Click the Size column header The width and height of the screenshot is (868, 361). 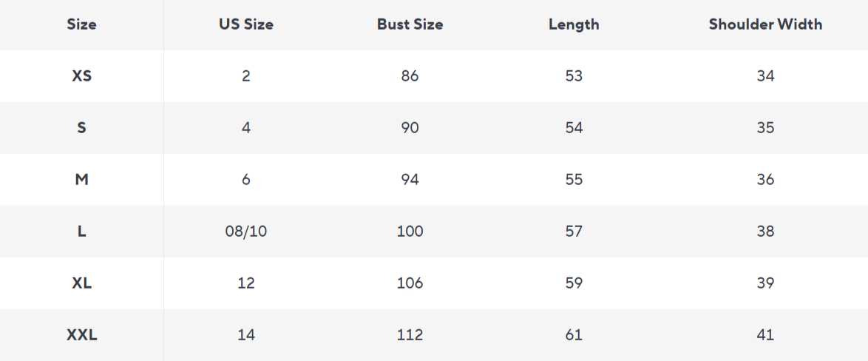(81, 24)
